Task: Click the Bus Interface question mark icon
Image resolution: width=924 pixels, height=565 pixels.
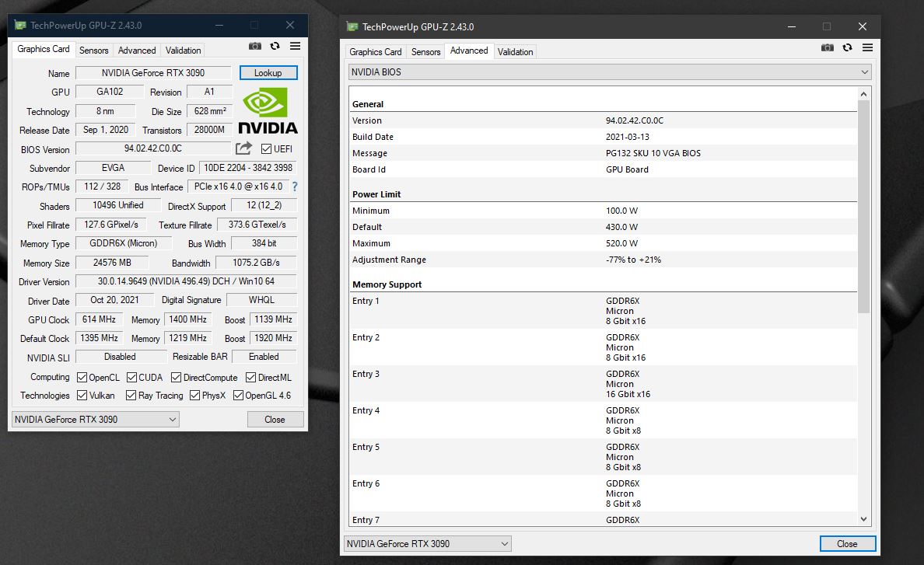Action: 295,187
